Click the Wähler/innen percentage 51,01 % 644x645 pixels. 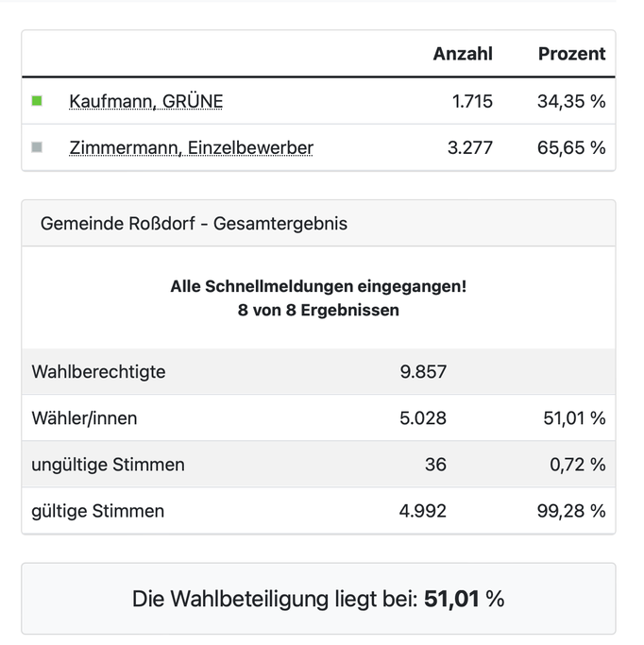click(x=574, y=418)
